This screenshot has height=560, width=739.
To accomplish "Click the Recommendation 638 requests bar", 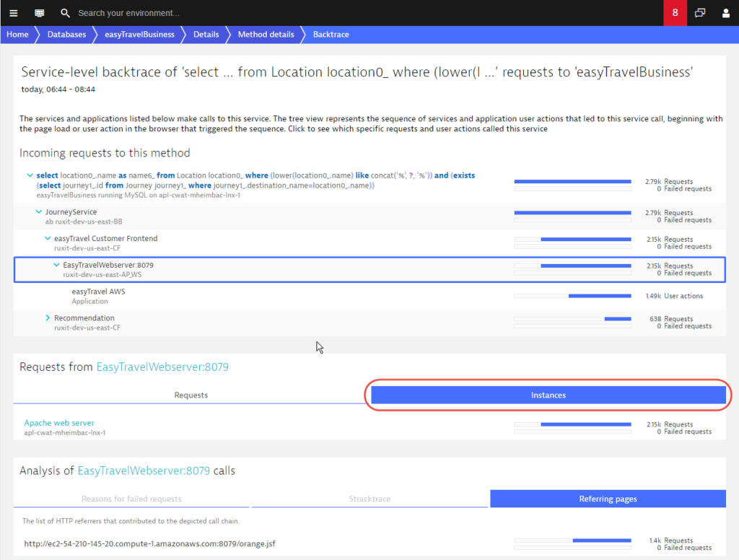I will tap(572, 319).
